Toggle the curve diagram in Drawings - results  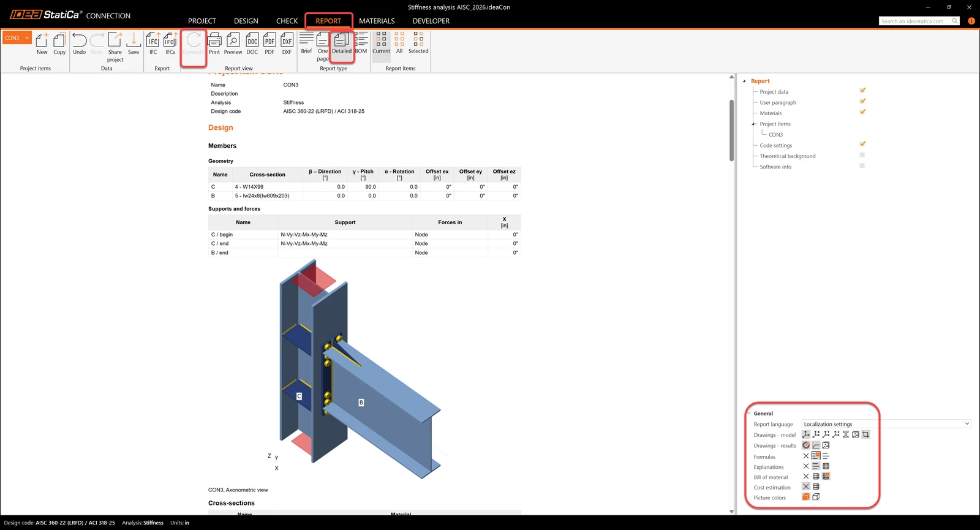(x=816, y=445)
